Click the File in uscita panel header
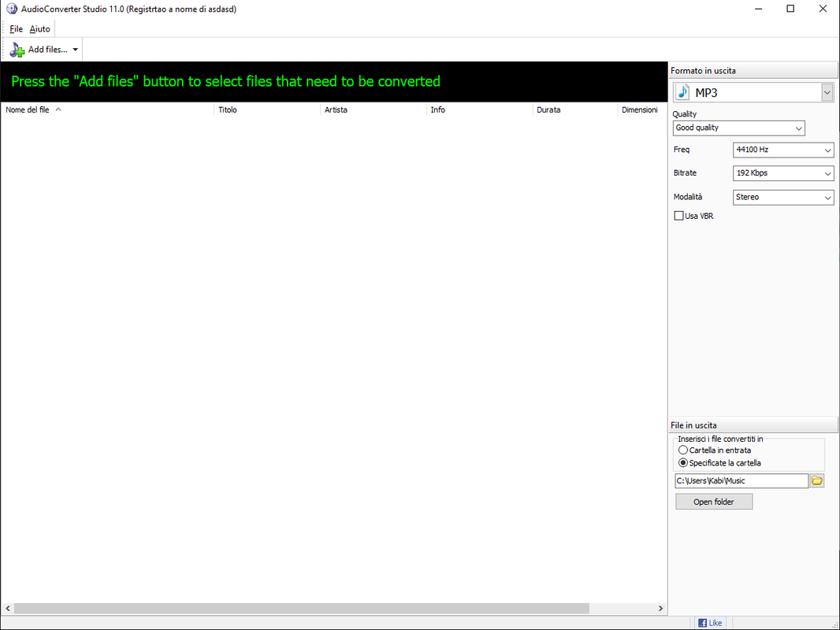 point(753,425)
